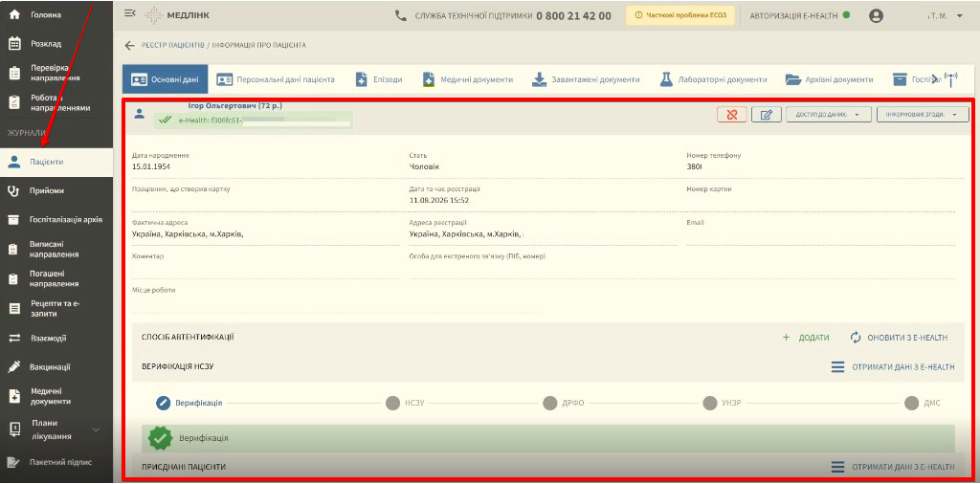Viewport: 980px width, 484px height.
Task: Click Отримати дані з e-Health for Верифікація НСЗУ
Action: point(893,366)
